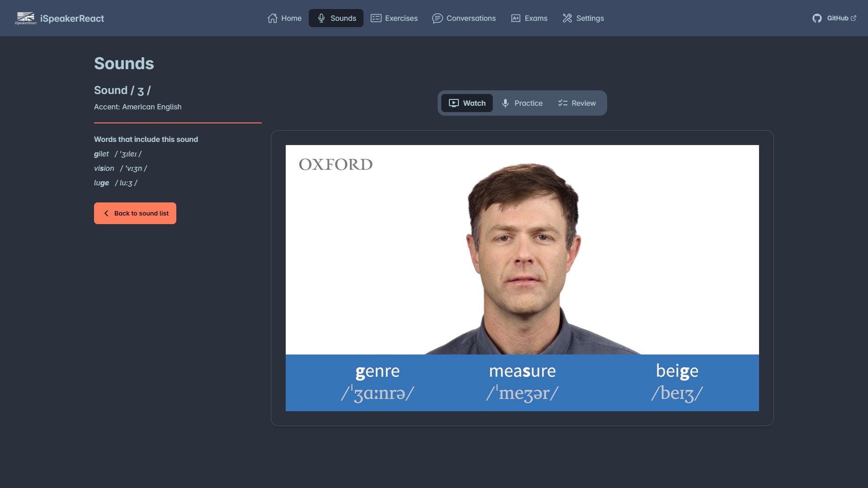Image resolution: width=868 pixels, height=488 pixels.
Task: Open the Exercises menu item
Action: [401, 18]
